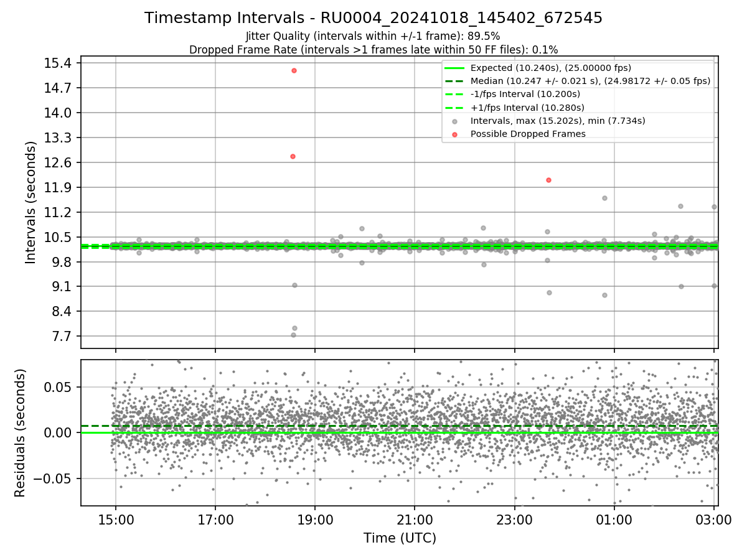Click the lowest gray interval point near 7.7 seconds

coord(293,335)
